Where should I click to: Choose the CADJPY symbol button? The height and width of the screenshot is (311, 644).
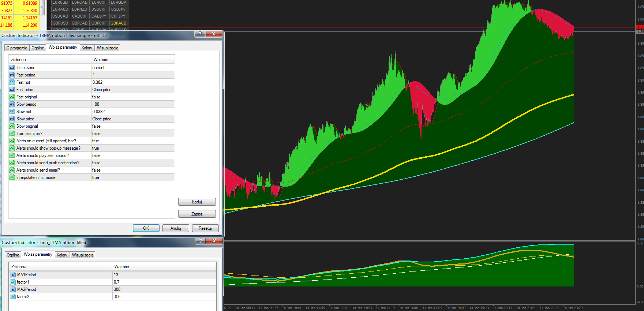point(99,16)
